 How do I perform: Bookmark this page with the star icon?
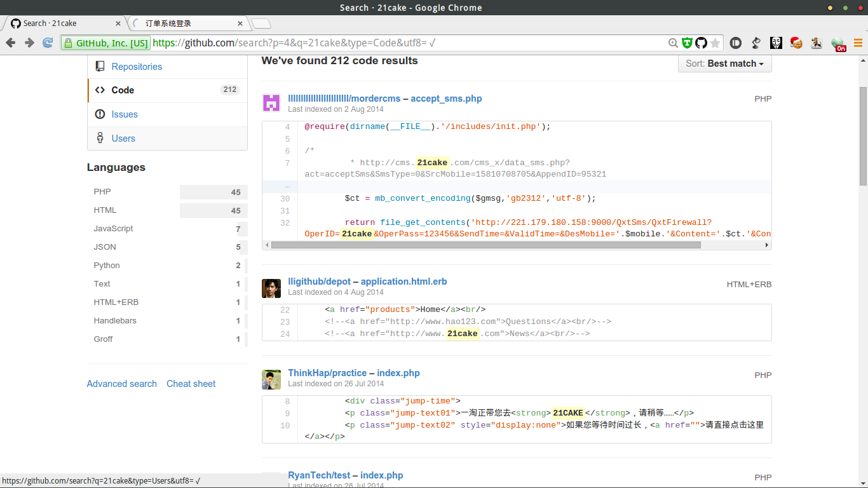coord(715,43)
